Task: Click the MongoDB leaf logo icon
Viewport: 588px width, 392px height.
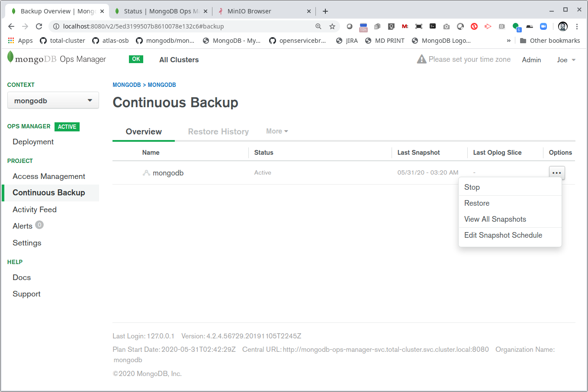Action: [10, 57]
